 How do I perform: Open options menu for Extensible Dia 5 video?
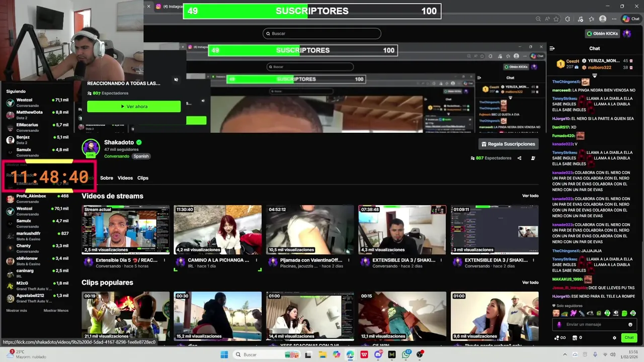coord(164,260)
